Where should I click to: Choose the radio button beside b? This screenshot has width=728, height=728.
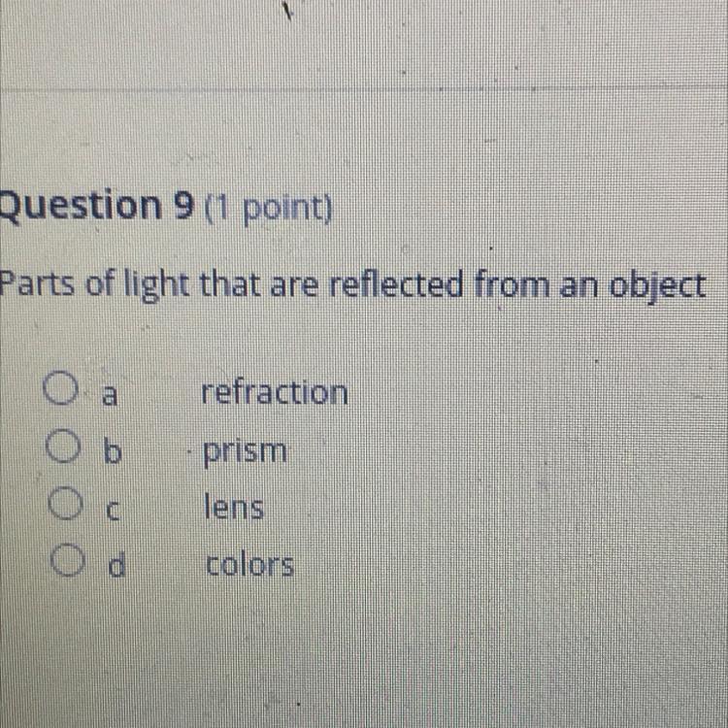[64, 447]
